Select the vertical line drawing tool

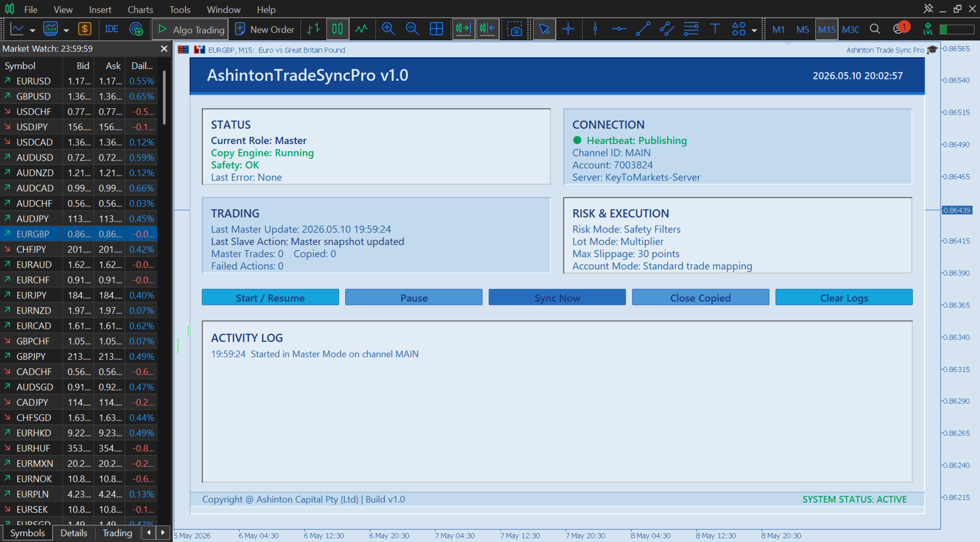tap(595, 29)
